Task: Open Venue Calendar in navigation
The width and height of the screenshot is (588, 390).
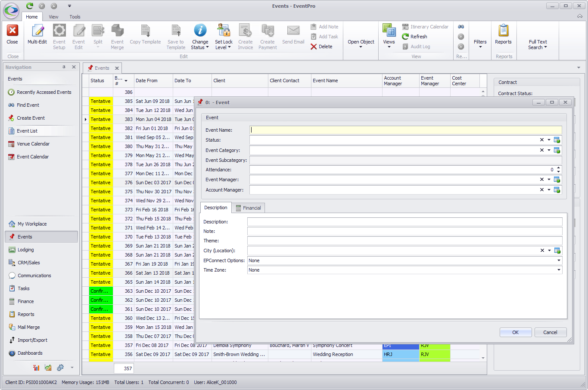Action: pos(29,144)
